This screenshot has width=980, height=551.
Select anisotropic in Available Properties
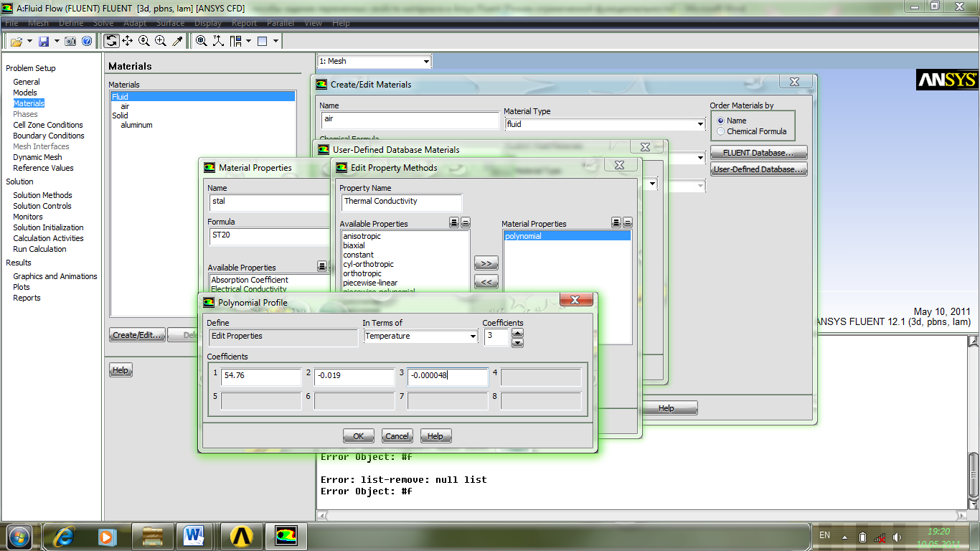point(362,236)
